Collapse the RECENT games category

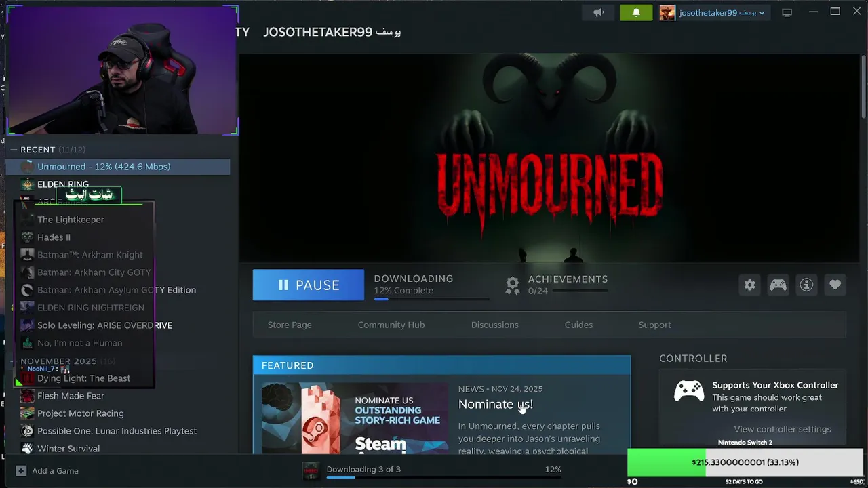14,150
